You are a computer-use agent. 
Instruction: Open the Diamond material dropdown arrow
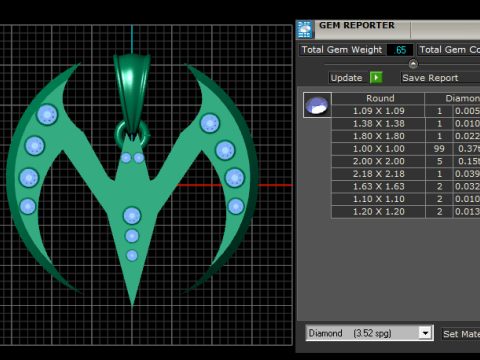coord(425,333)
